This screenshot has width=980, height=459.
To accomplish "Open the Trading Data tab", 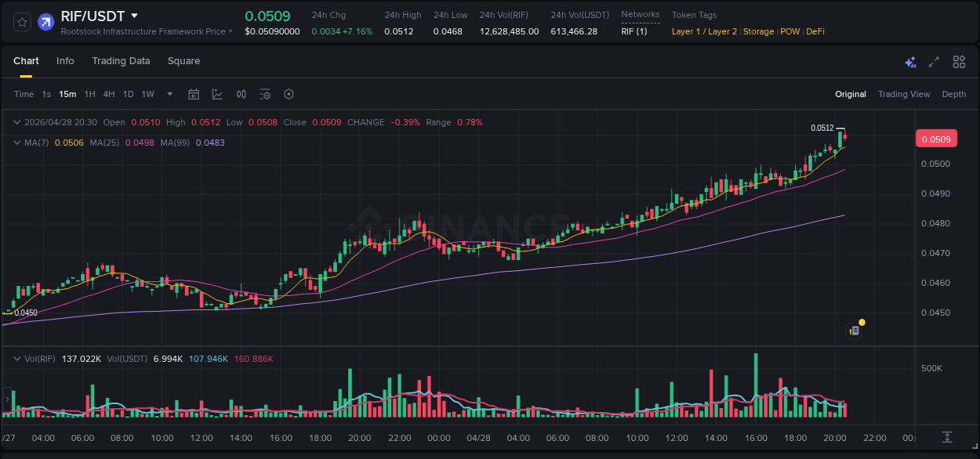I will click(121, 61).
